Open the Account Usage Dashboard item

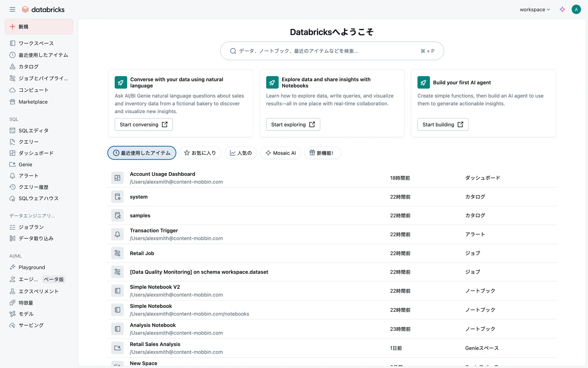(162, 174)
